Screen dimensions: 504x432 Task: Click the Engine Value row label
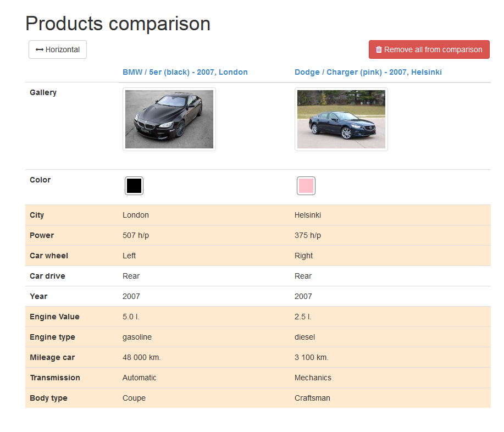[x=54, y=317]
